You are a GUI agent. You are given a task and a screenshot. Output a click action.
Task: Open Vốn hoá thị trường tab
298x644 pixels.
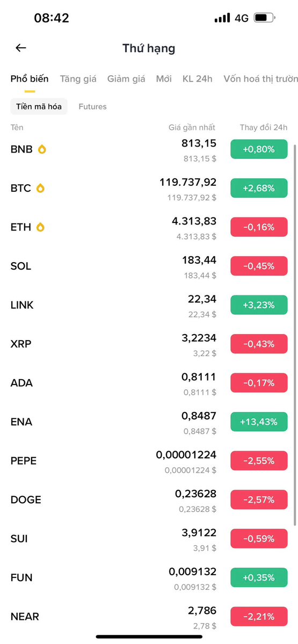pos(260,79)
